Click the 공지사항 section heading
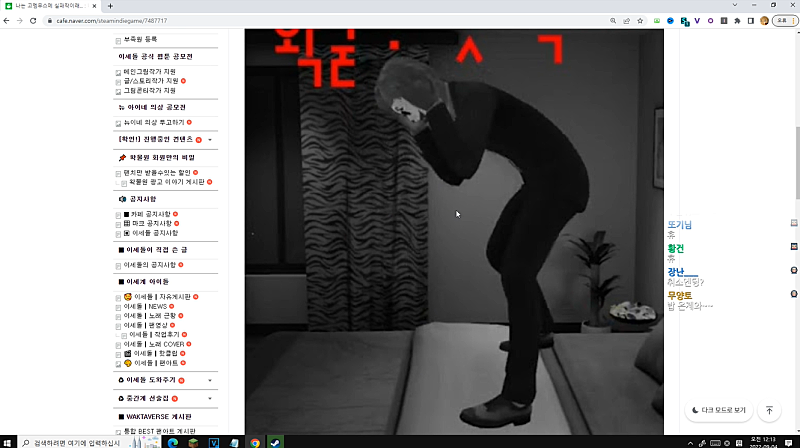Viewport: 800px width, 448px height. 142,200
